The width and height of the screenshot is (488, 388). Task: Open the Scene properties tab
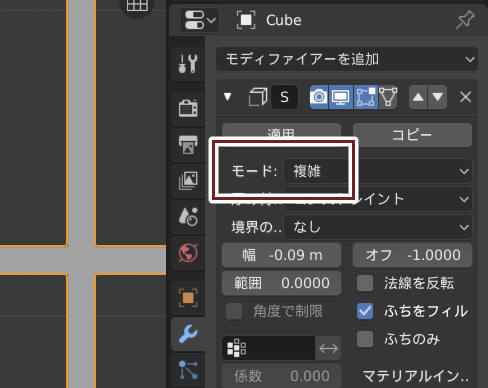click(188, 216)
